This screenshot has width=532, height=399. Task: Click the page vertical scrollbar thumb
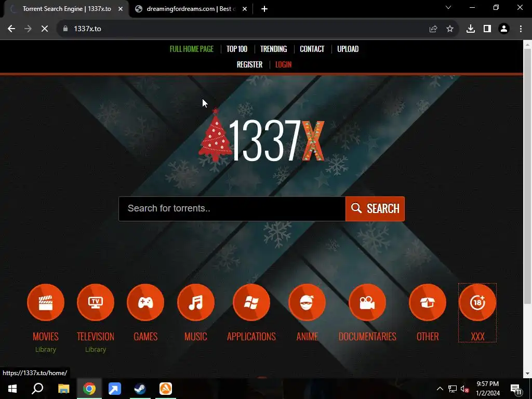click(527, 176)
